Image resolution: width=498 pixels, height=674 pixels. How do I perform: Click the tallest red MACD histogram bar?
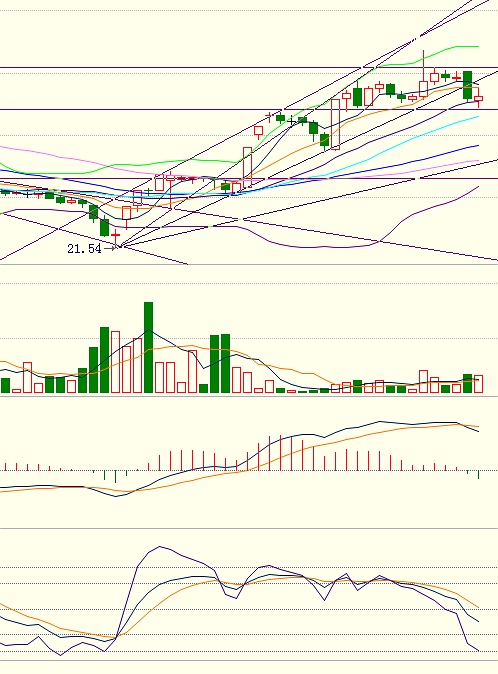tap(281, 453)
